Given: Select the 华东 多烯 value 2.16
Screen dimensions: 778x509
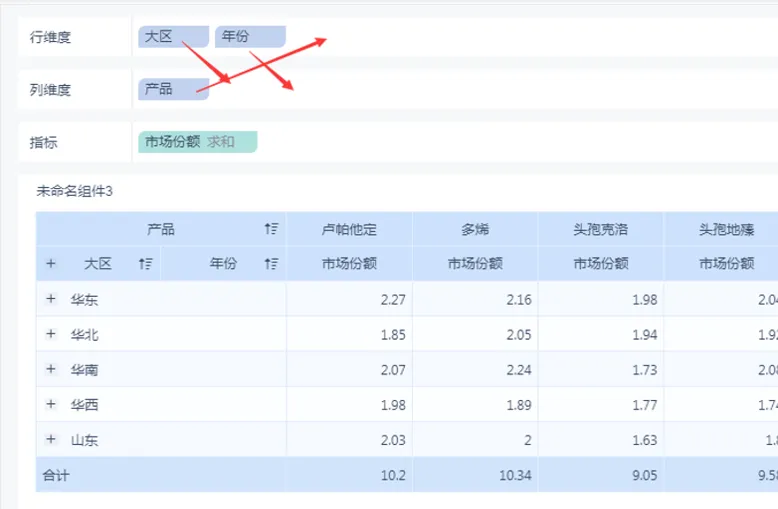Looking at the screenshot, I should (519, 300).
